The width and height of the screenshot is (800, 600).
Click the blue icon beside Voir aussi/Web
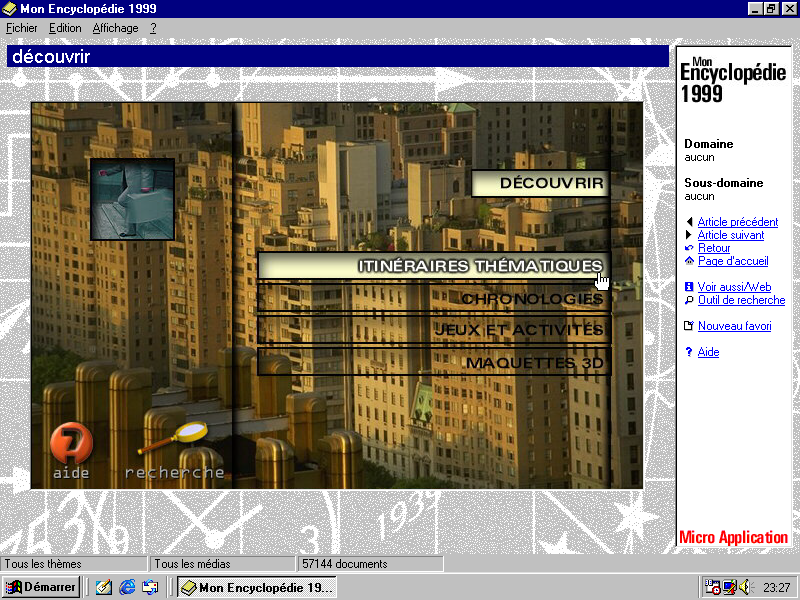coord(689,287)
